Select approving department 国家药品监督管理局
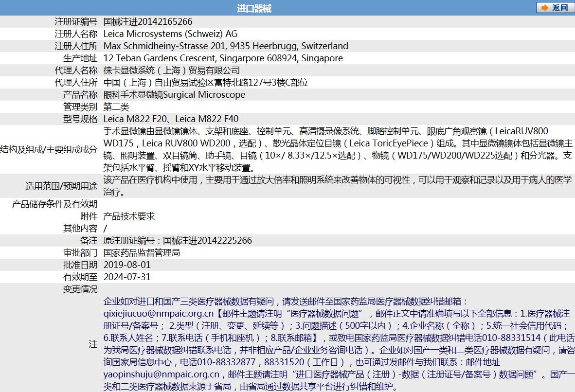This screenshot has height=392, width=575. [142, 252]
